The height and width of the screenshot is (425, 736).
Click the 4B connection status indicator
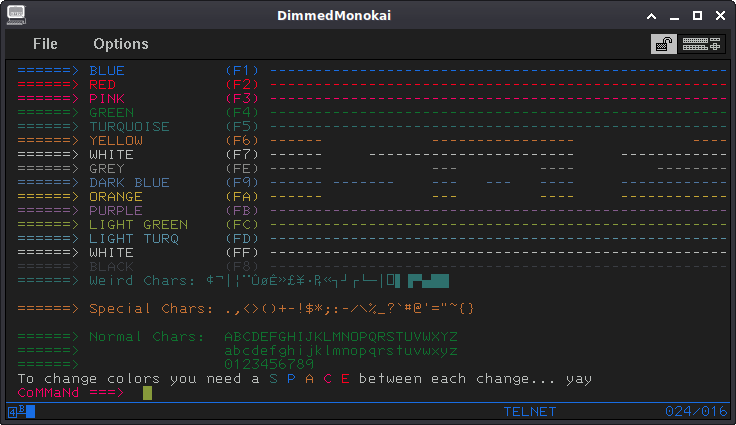(x=17, y=412)
